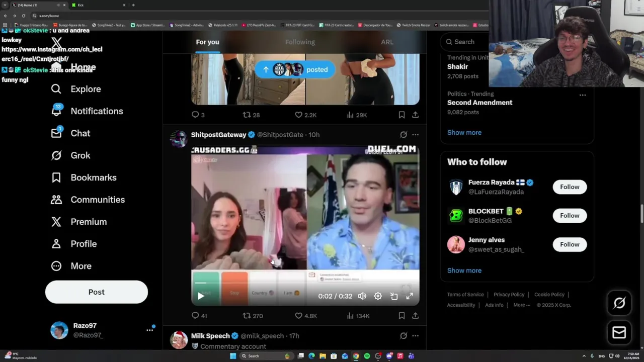
Task: Play the ShitpostGateway video
Action: point(201,296)
